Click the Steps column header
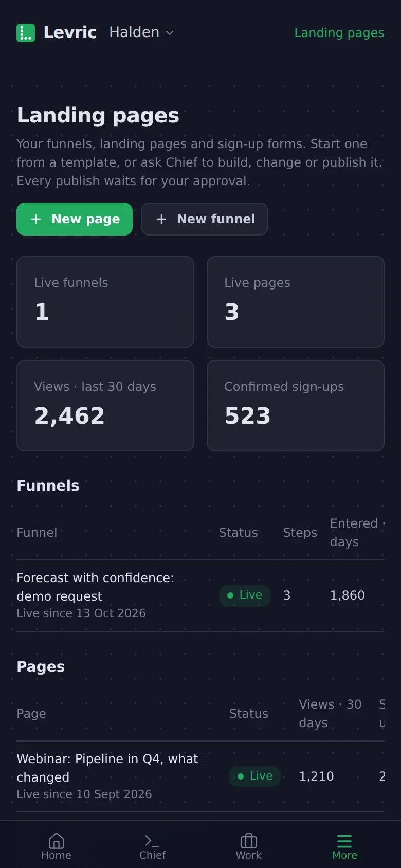This screenshot has width=401, height=868. tap(300, 533)
